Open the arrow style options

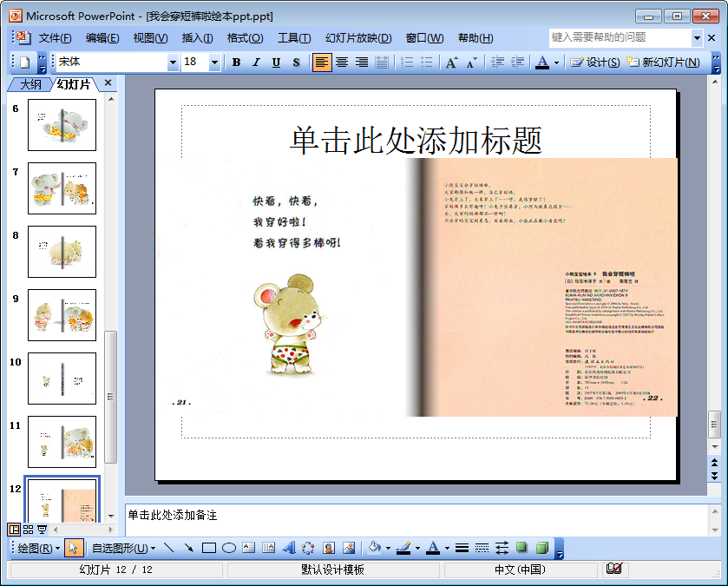point(502,548)
